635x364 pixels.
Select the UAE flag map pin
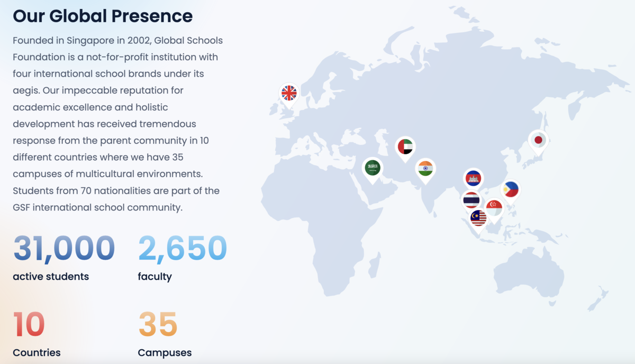405,148
